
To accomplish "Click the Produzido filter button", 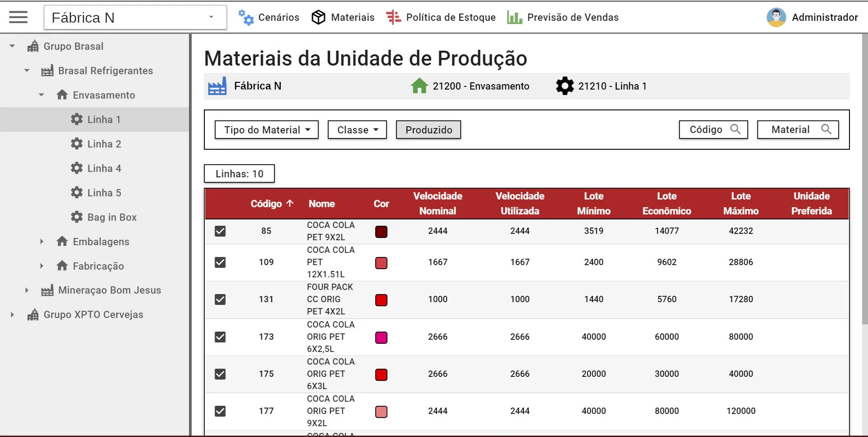I will tap(429, 130).
